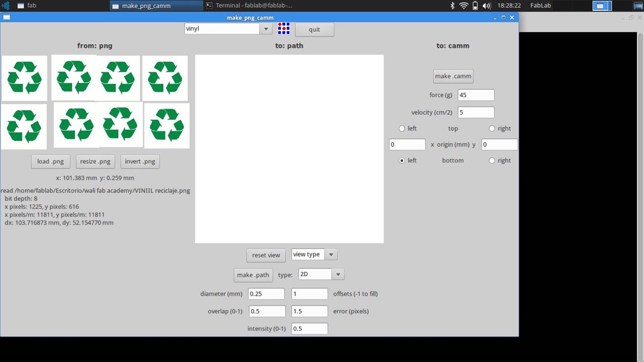The image size is (644, 362).
Task: Click the 'to: path' heading
Action: [x=289, y=46]
